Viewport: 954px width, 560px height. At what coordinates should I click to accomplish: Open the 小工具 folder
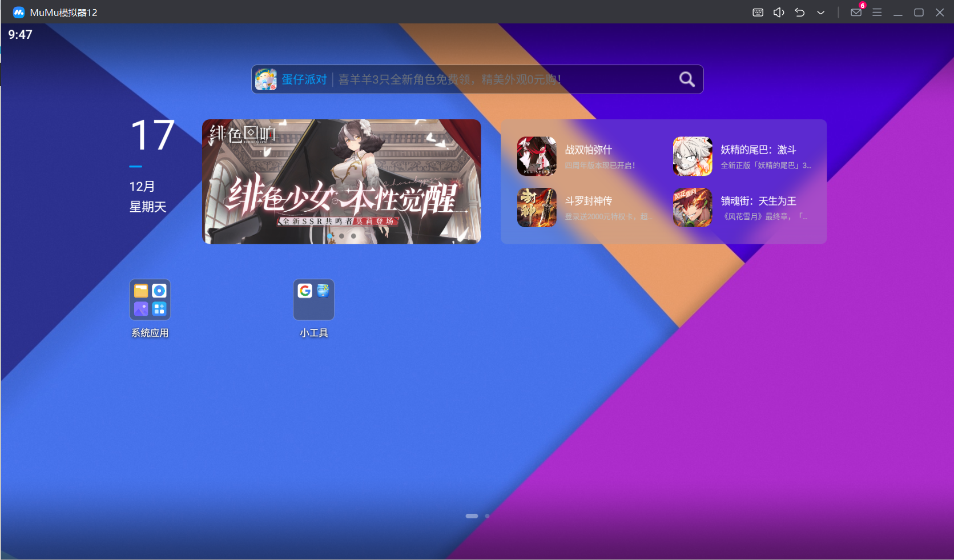click(x=313, y=300)
